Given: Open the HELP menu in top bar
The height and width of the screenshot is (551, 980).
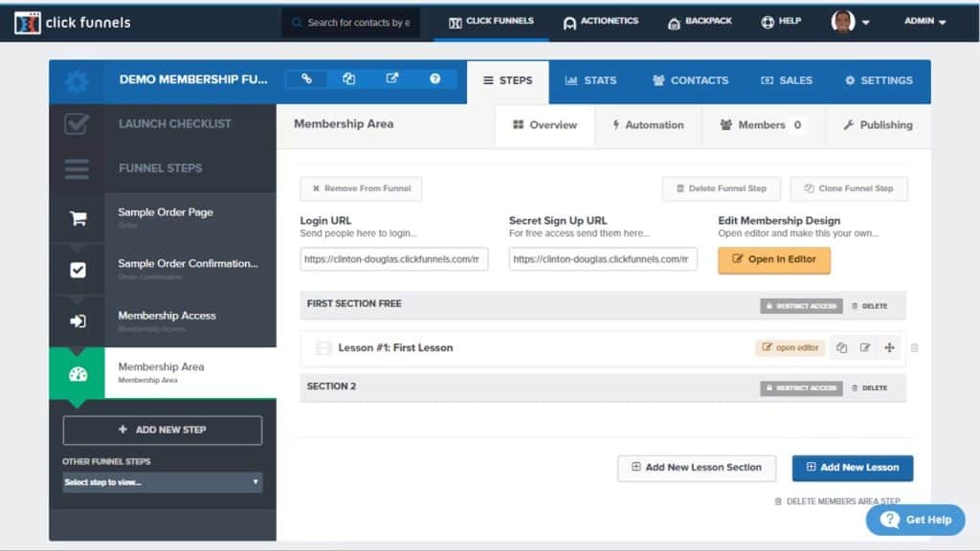Looking at the screenshot, I should (x=781, y=21).
